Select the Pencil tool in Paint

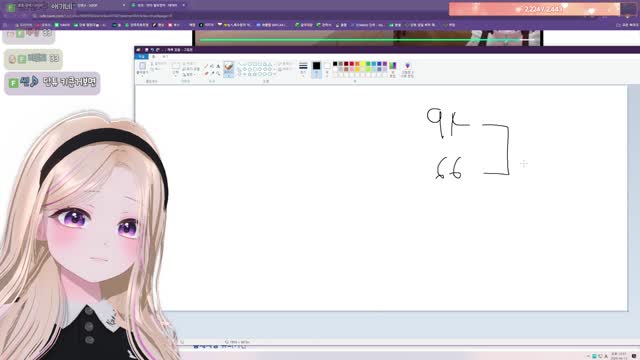point(206,66)
